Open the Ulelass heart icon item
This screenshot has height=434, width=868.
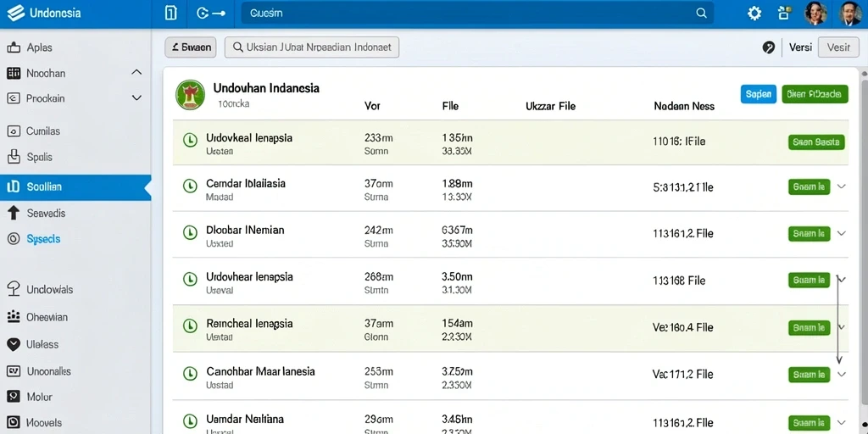[x=14, y=344]
